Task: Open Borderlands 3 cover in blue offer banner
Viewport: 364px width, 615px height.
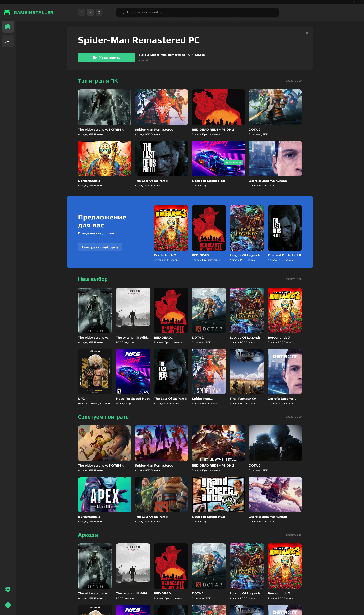Action: pos(171,228)
